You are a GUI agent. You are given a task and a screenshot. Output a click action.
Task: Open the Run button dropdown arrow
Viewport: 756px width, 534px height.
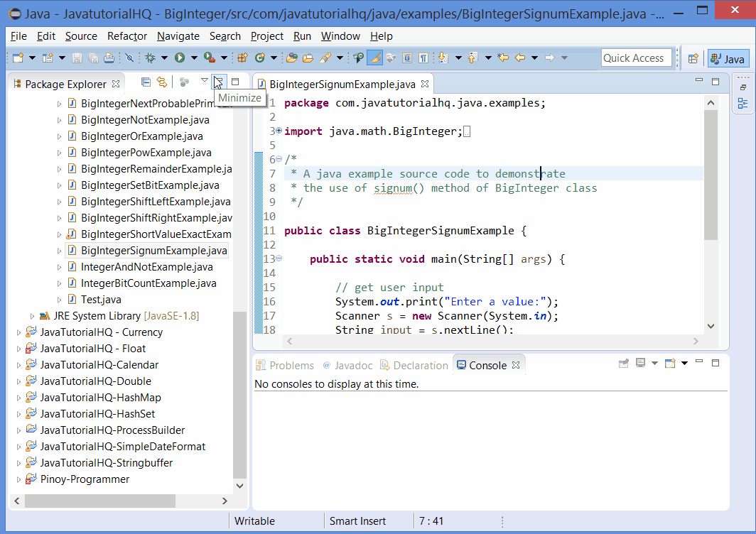coord(193,58)
